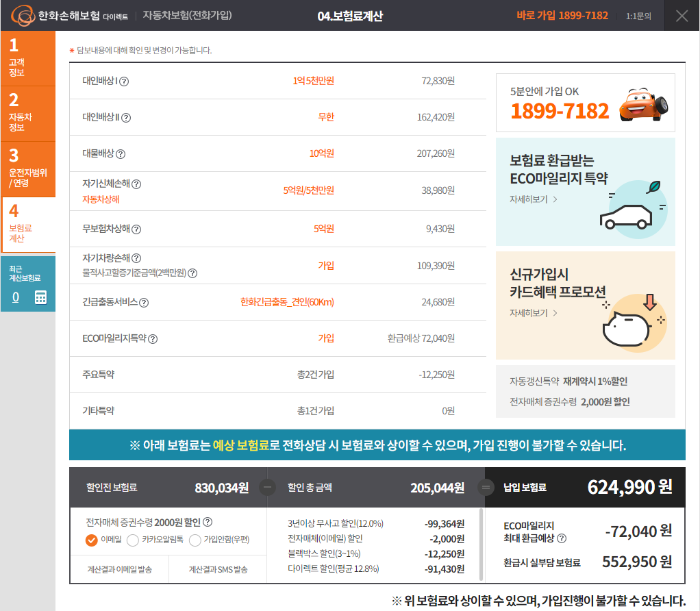Click 블랙박스 할인(3~1%) row
Screen dimensions: 700x611
click(x=376, y=554)
